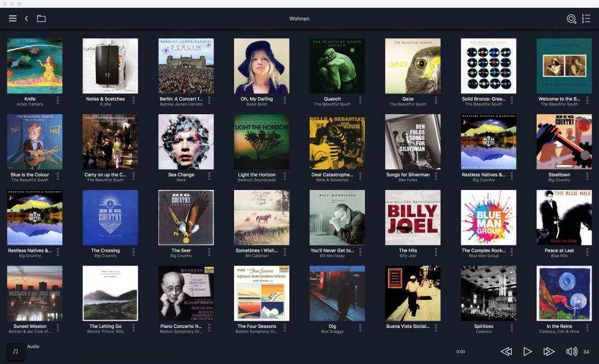The image size is (599, 364).
Task: Click the Quench album title
Action: point(333,99)
